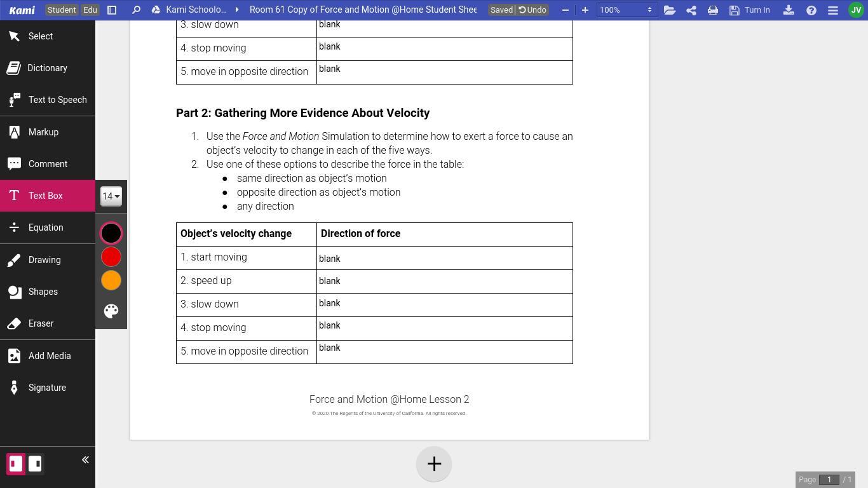Toggle the sidebar panel icon
Image resolution: width=868 pixels, height=488 pixels.
click(112, 10)
